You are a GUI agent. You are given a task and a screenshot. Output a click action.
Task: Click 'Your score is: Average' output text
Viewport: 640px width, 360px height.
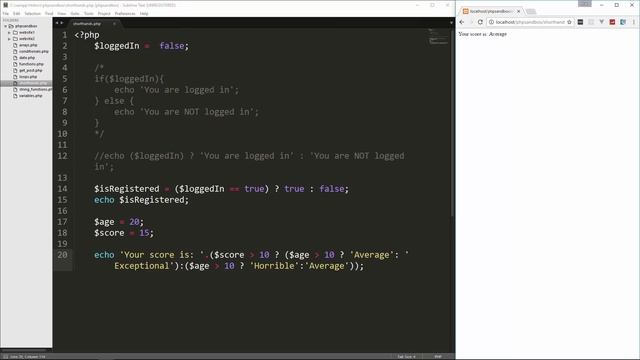point(482,34)
